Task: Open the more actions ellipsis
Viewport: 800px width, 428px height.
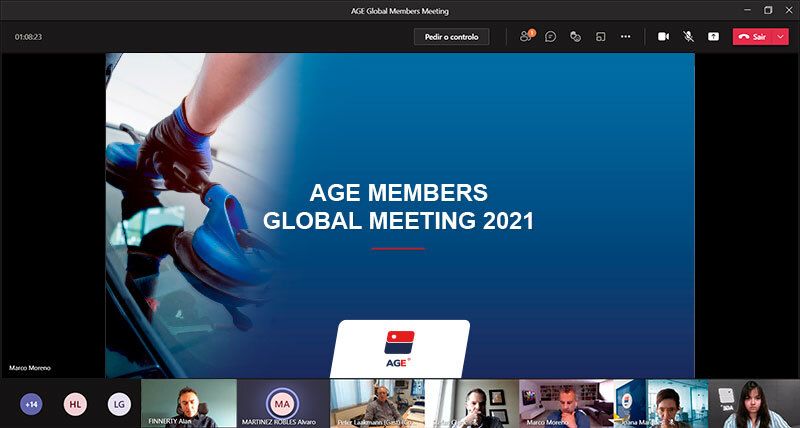Action: [x=626, y=37]
